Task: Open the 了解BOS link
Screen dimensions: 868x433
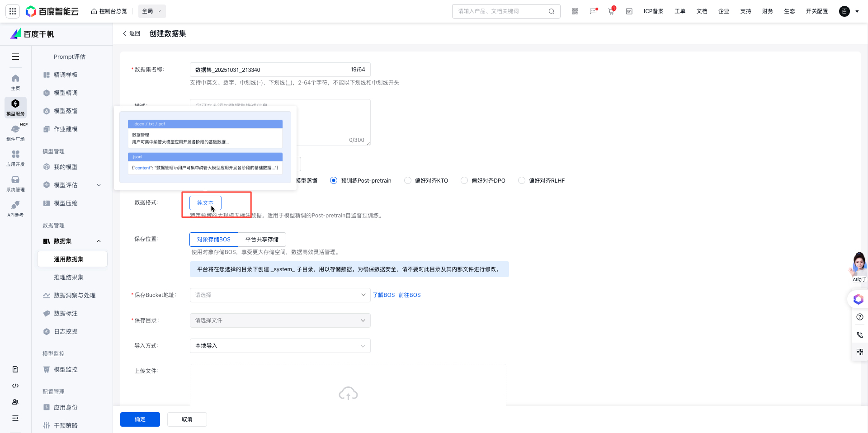Action: 383,295
